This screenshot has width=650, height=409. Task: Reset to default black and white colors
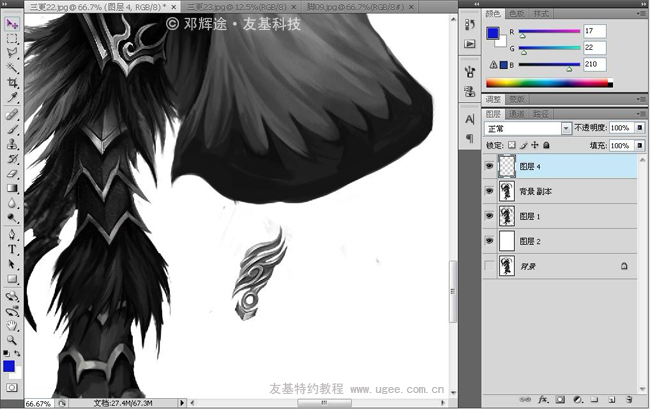6,353
